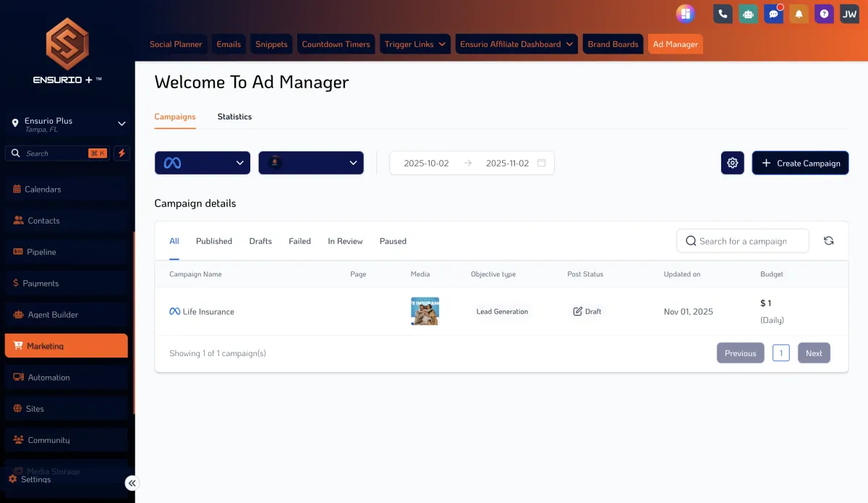
Task: Open the notifications bell icon
Action: point(799,14)
